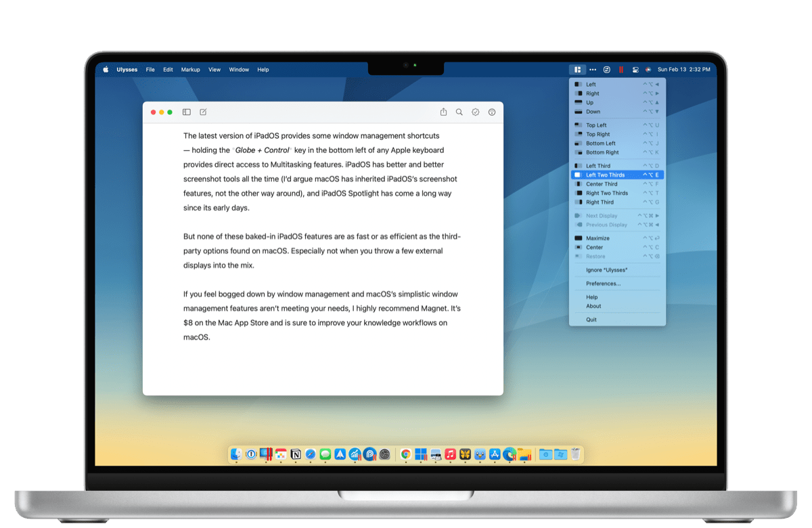Launch Notion from the Dock
The height and width of the screenshot is (528, 812).
pyautogui.click(x=296, y=454)
